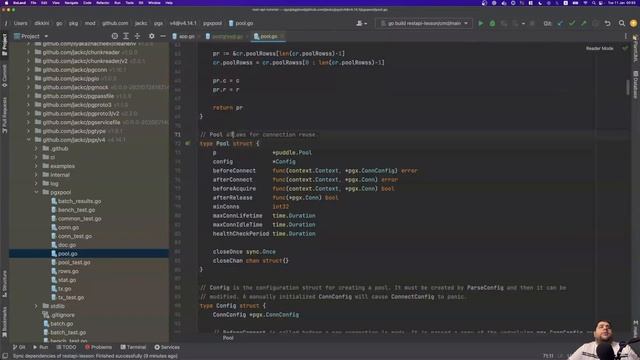Expand the github.com/jackc/pgtype folder
Viewport: 640px width, 360px height.
tap(29, 131)
